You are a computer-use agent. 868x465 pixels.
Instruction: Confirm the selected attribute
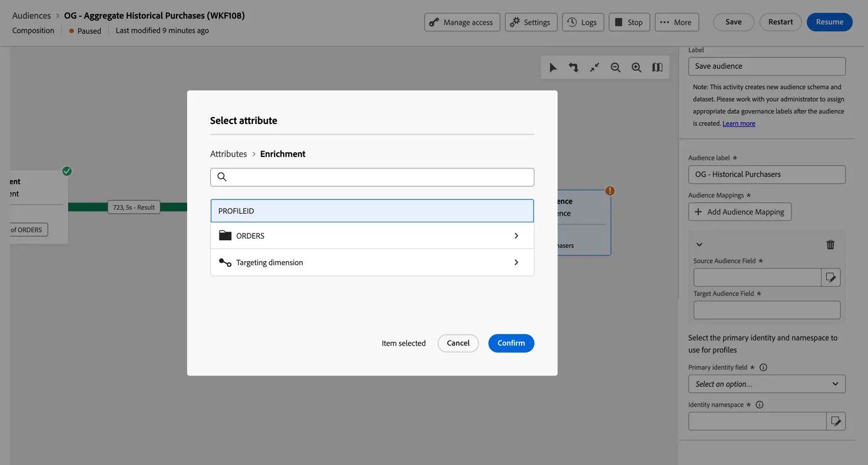(x=511, y=343)
